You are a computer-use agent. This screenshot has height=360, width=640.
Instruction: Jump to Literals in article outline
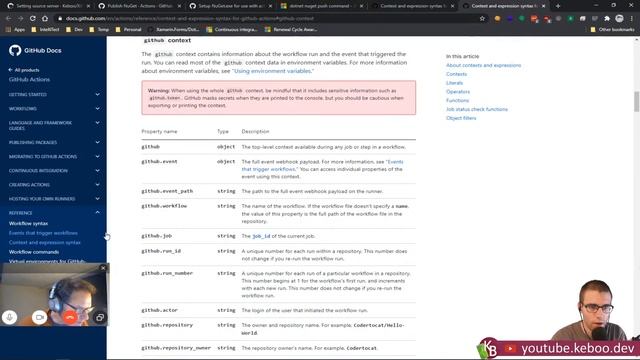pos(454,83)
